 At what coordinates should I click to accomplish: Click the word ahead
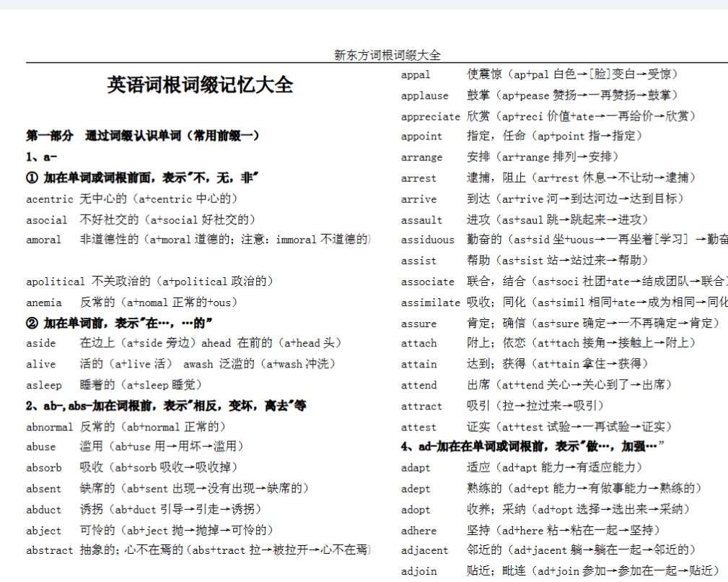[216, 343]
